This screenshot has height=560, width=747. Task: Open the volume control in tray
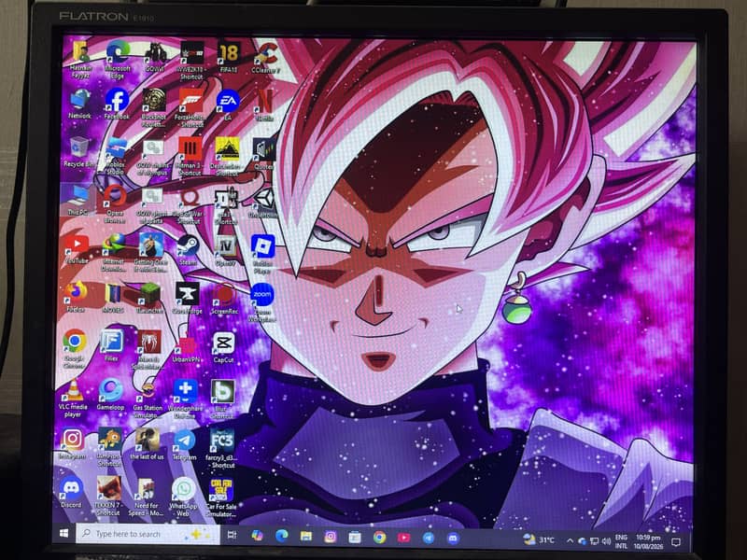[606, 541]
